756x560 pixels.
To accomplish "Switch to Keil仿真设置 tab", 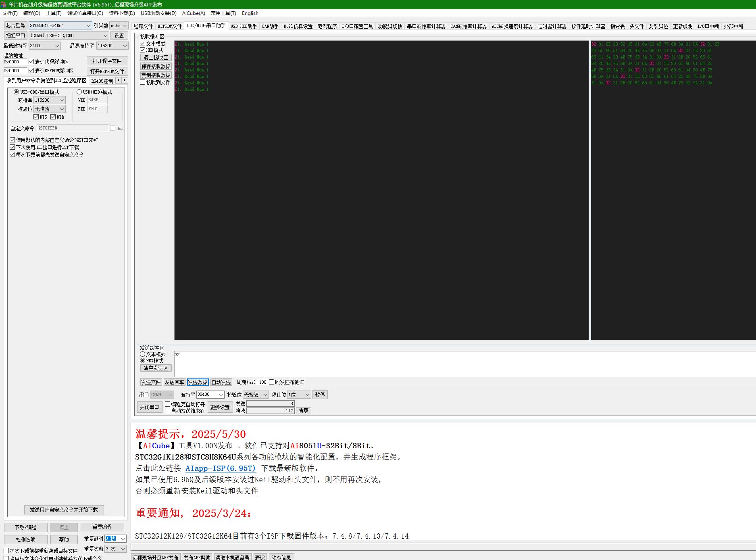I will (x=298, y=26).
